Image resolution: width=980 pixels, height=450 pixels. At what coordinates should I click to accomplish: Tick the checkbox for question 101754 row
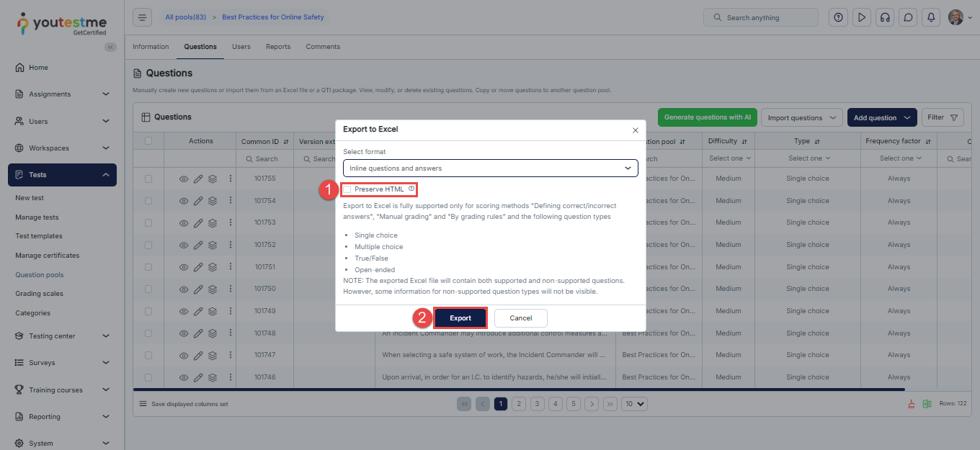coord(148,201)
